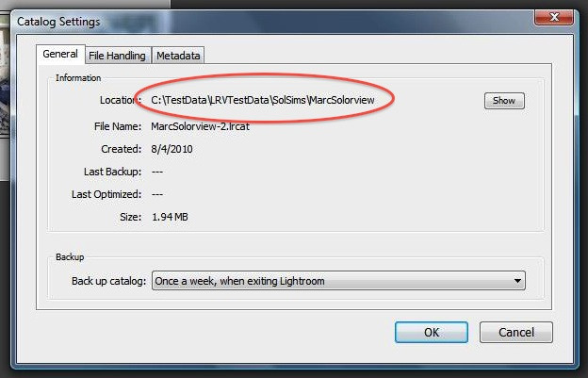
Task: Select the General tab
Action: tap(60, 54)
